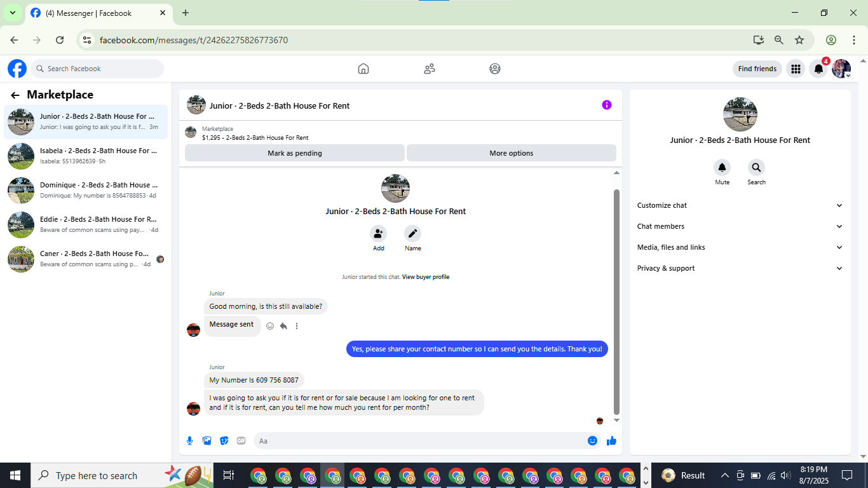This screenshot has height=488, width=868.
Task: Expand the Privacy & support section
Action: pyautogui.click(x=740, y=269)
